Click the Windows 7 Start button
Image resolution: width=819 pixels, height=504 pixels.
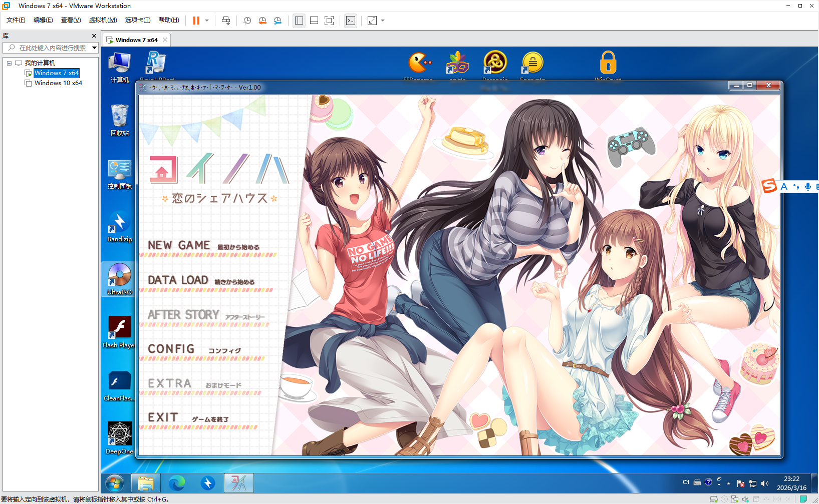coord(115,483)
